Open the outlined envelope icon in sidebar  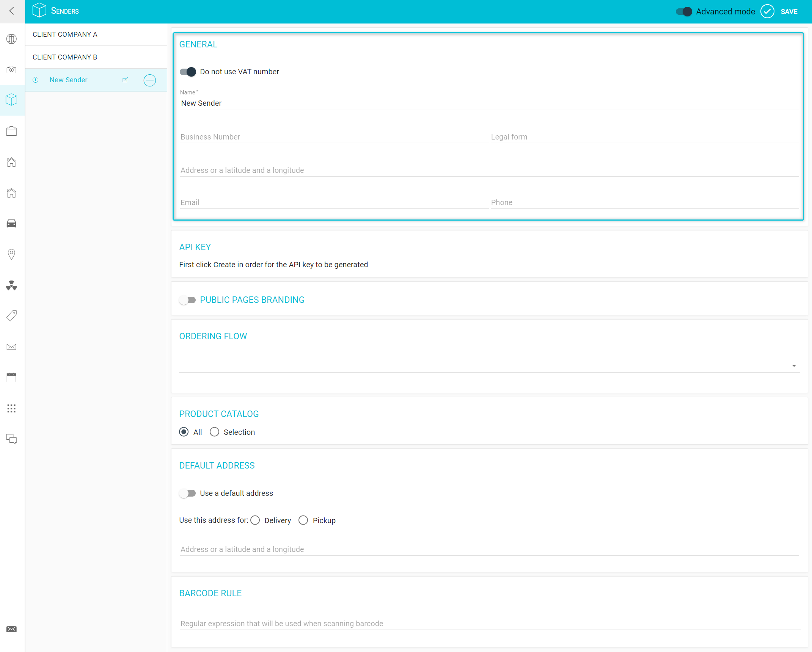coord(12,347)
